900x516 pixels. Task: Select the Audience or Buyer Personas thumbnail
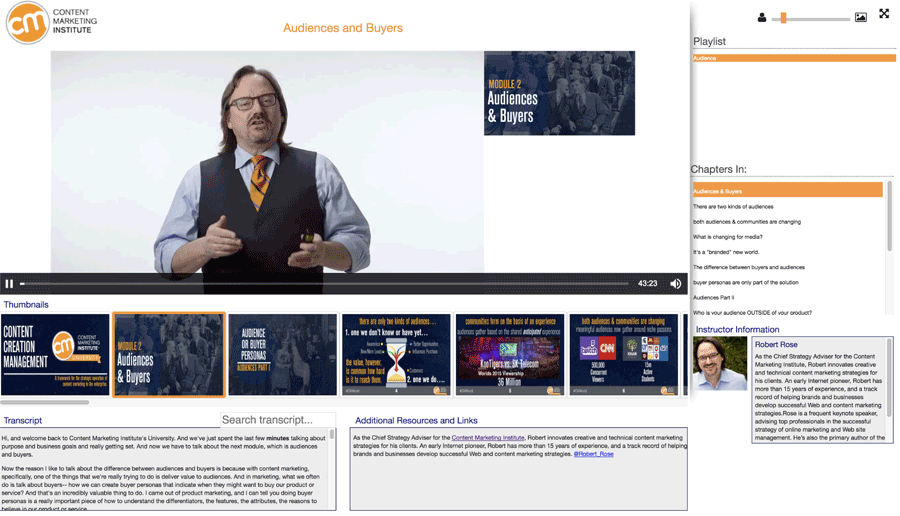(282, 354)
